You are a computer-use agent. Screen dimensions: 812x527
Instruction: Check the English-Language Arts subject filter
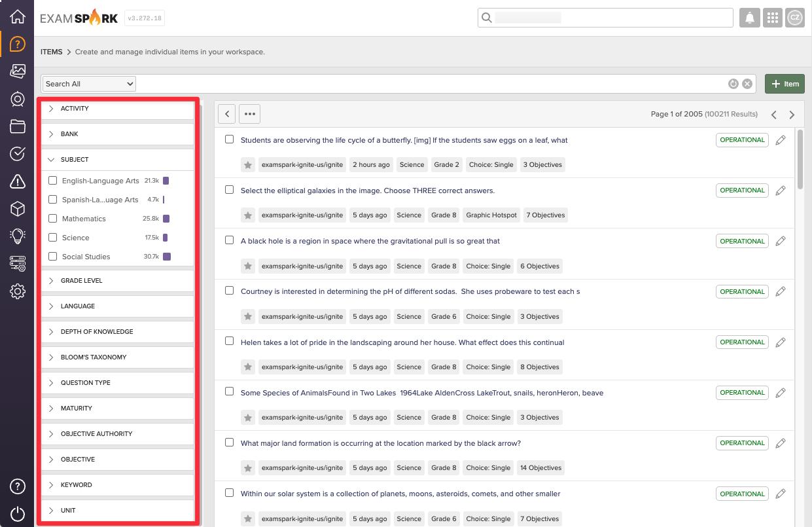point(53,181)
